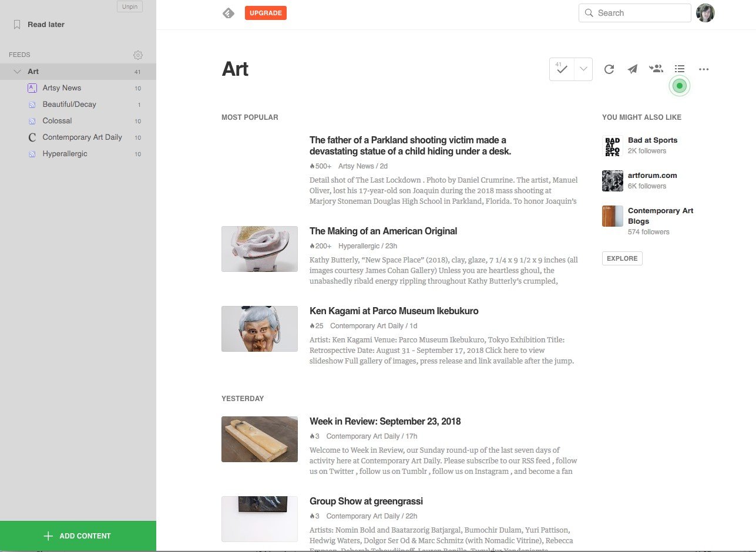This screenshot has width=756, height=552.
Task: Click the Add Content button
Action: coord(78,536)
